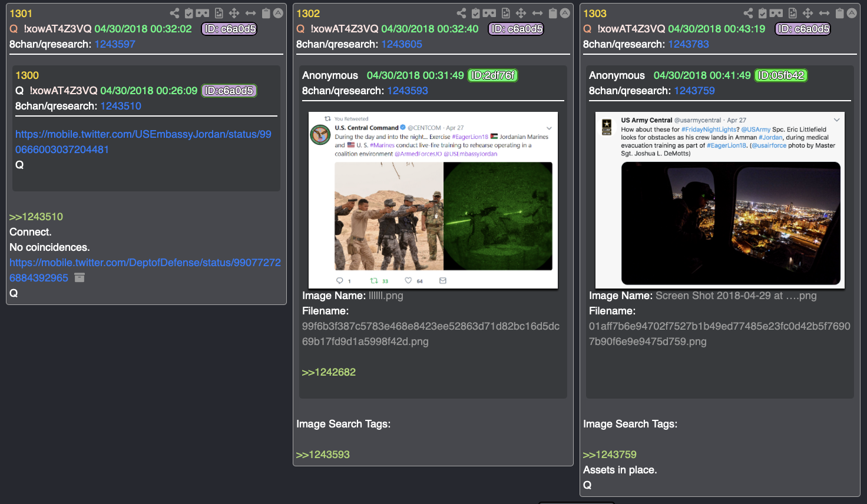Open 8chan post number 1243593 link
Image resolution: width=867 pixels, height=504 pixels.
pos(408,91)
